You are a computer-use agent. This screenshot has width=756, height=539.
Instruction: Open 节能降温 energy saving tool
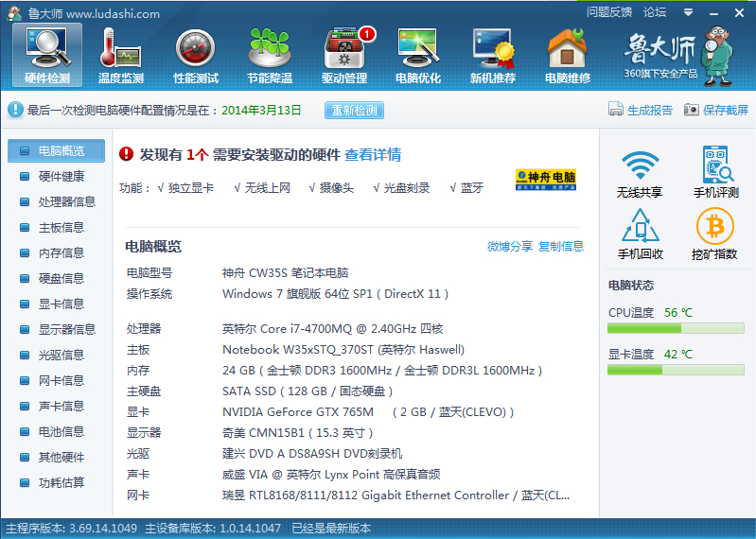click(270, 55)
